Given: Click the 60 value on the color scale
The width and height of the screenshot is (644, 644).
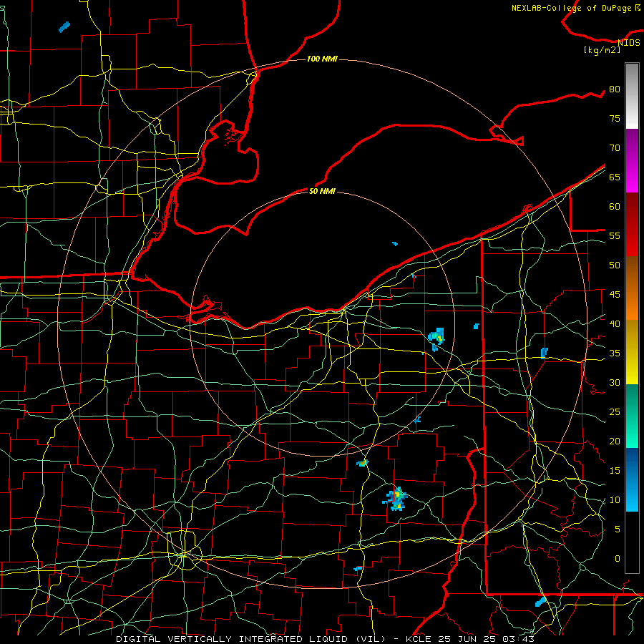Looking at the screenshot, I should (x=615, y=207).
